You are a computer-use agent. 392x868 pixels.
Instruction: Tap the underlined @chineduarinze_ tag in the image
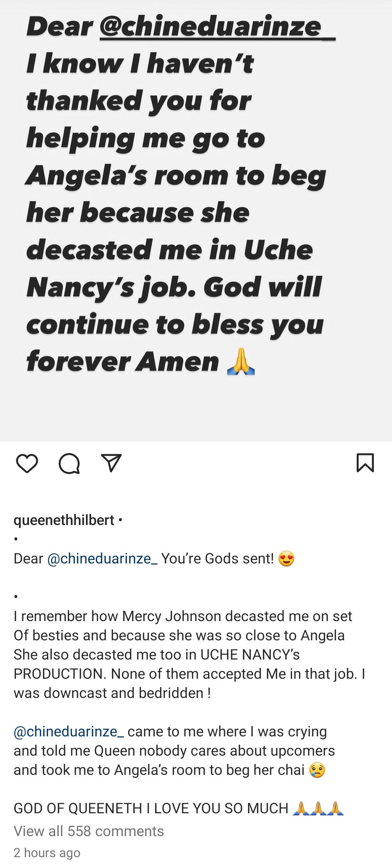[x=217, y=27]
